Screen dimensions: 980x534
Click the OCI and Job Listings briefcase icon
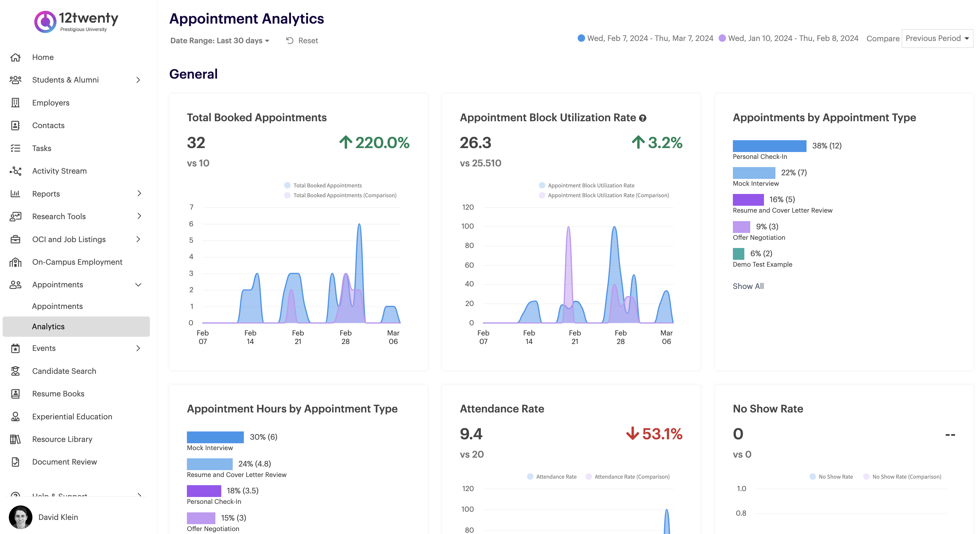tap(15, 239)
